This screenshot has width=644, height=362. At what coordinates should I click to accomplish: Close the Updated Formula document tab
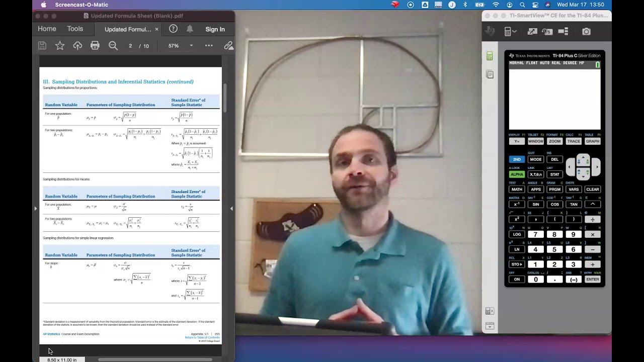(x=156, y=29)
